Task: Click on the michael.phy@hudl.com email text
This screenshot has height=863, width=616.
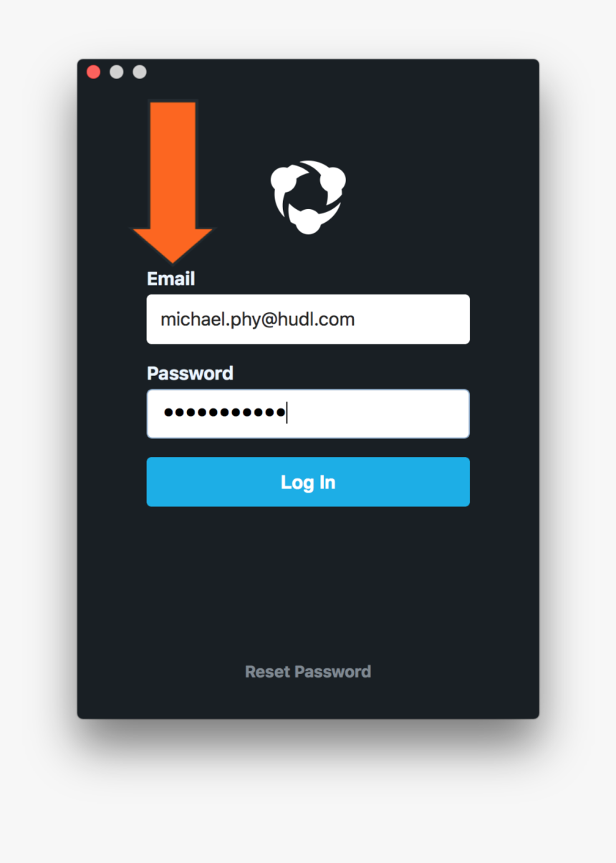Action: pyautogui.click(x=257, y=319)
